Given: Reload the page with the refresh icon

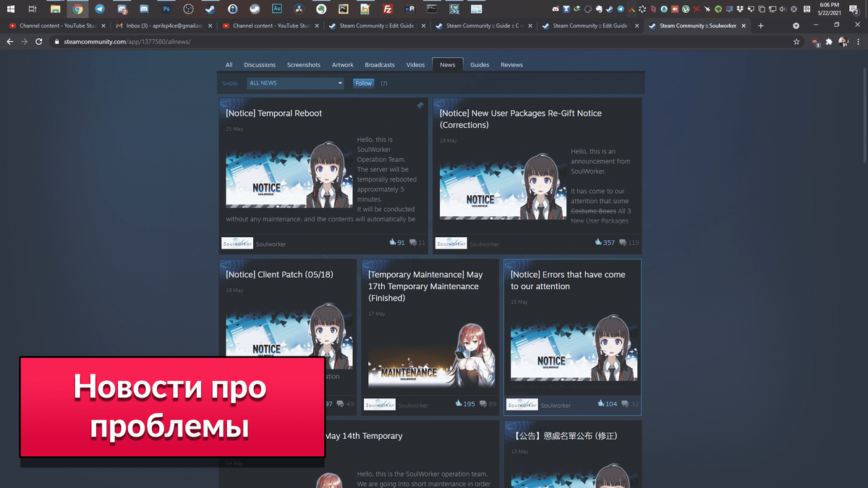Looking at the screenshot, I should 38,42.
